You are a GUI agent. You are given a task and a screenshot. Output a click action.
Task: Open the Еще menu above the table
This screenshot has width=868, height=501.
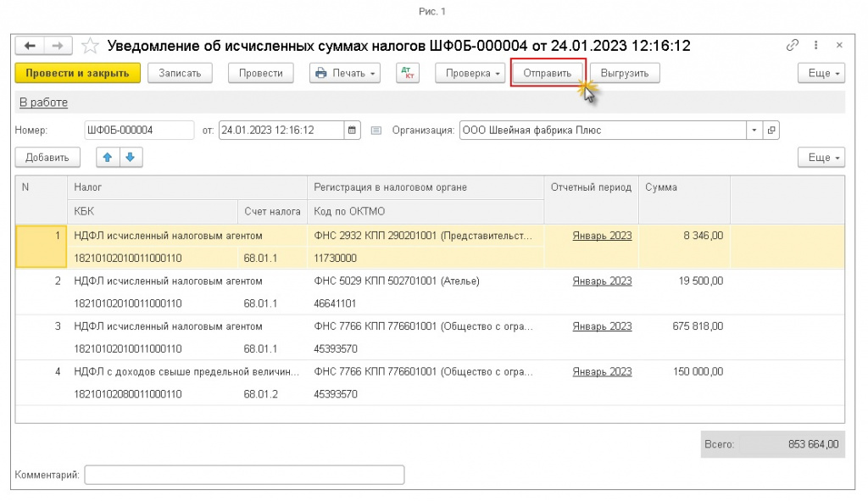point(821,157)
